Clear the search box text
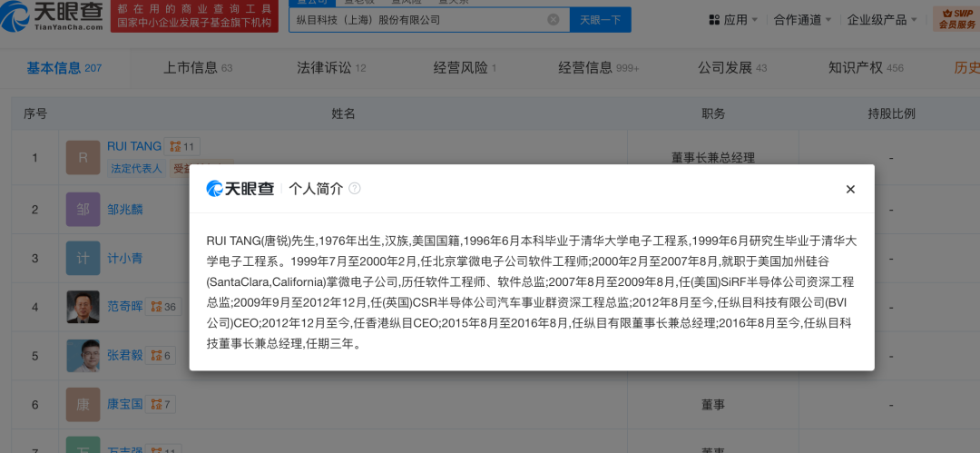Image resolution: width=980 pixels, height=453 pixels. [554, 19]
